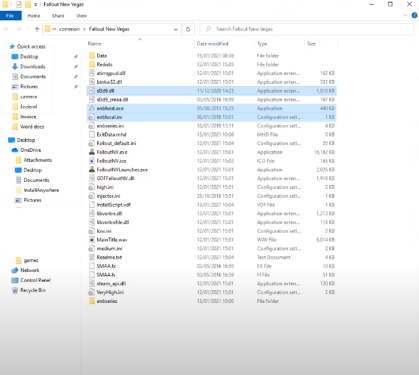Click the Search Fallout New Vegas box
This screenshot has height=375, width=419.
pyautogui.click(x=307, y=29)
